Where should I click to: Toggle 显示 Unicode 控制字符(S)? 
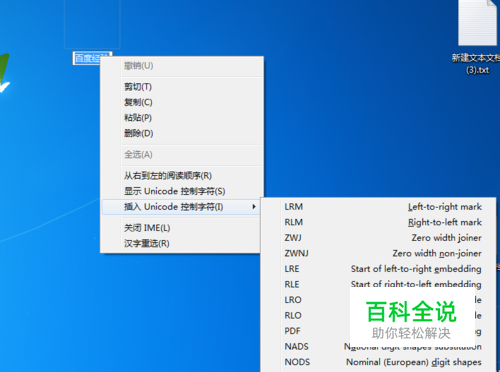click(x=182, y=191)
